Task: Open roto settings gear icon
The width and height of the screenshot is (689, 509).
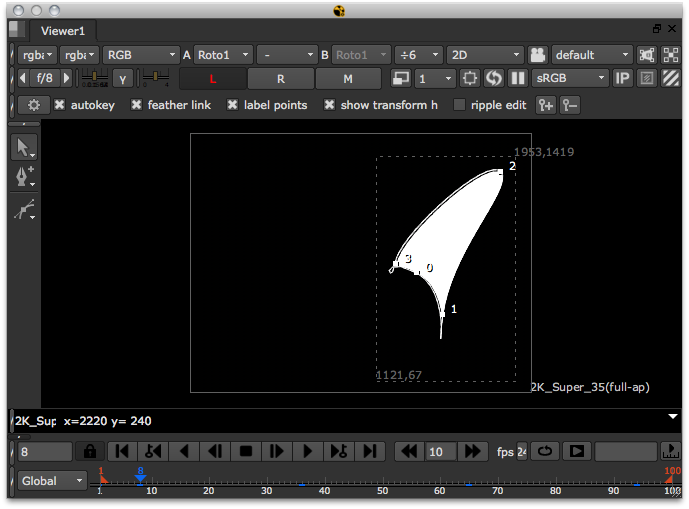Action: [34, 105]
